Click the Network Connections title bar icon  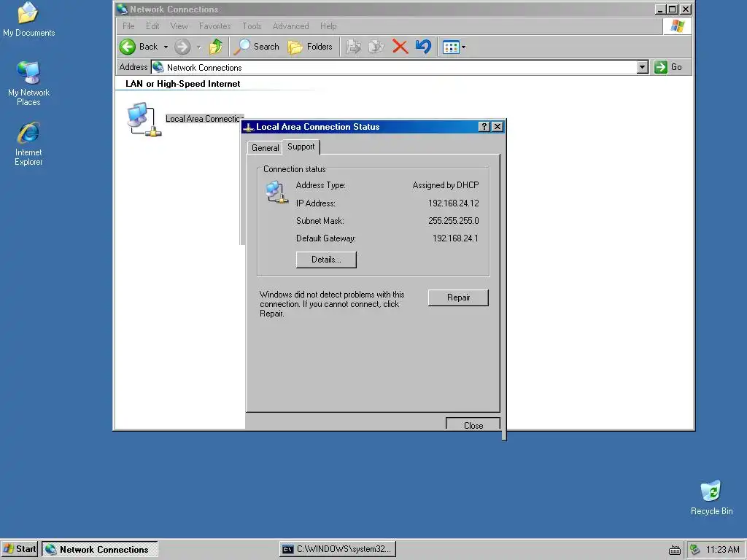123,9
